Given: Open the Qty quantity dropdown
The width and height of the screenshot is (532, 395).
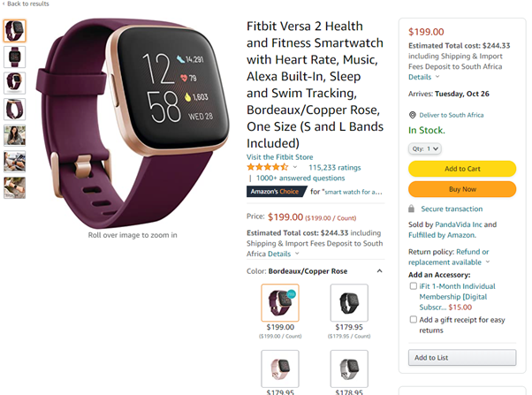Looking at the screenshot, I should pyautogui.click(x=425, y=148).
